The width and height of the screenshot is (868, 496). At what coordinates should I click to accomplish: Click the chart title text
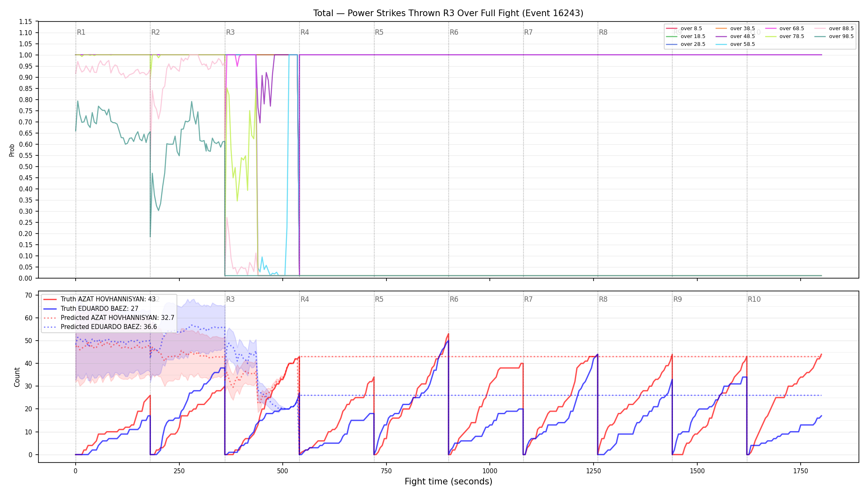(448, 13)
